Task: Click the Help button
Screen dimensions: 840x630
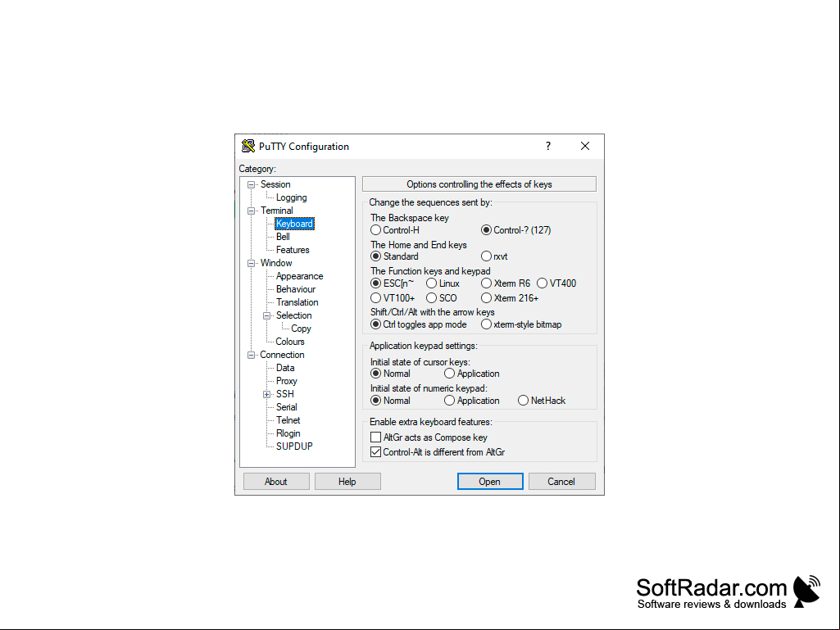Action: 347,481
